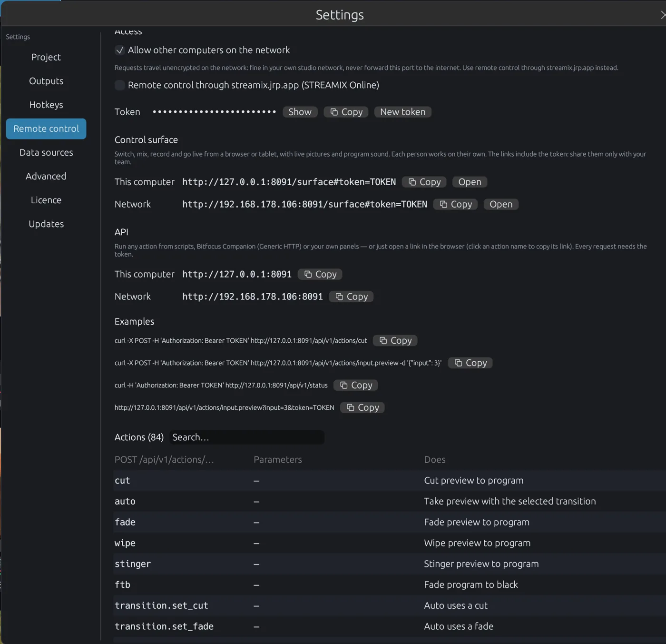The width and height of the screenshot is (666, 644).
Task: Show the Advanced settings
Action: [x=46, y=176]
